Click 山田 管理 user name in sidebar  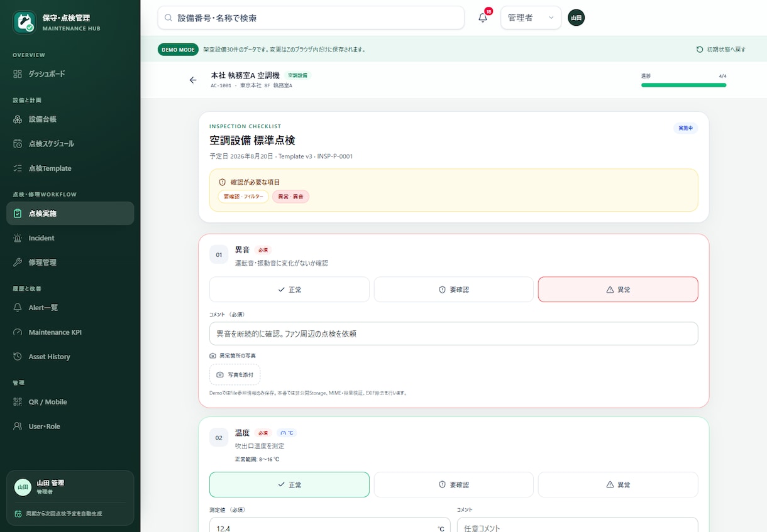50,483
